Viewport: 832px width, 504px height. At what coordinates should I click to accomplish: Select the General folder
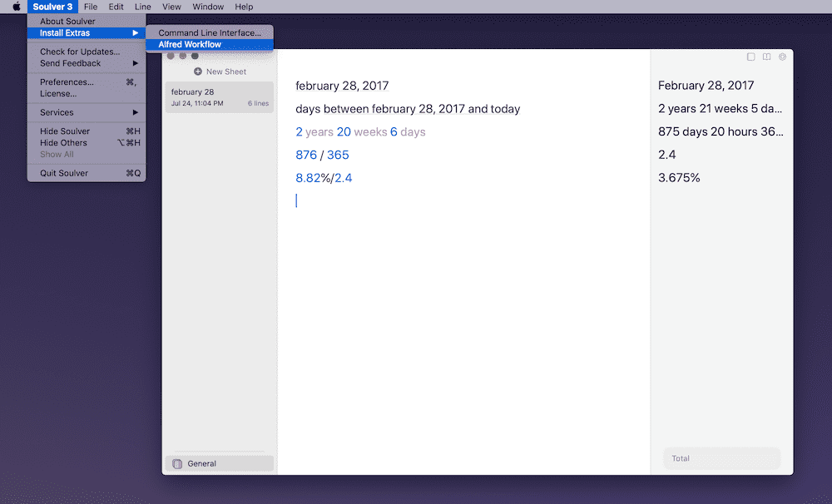pos(219,464)
